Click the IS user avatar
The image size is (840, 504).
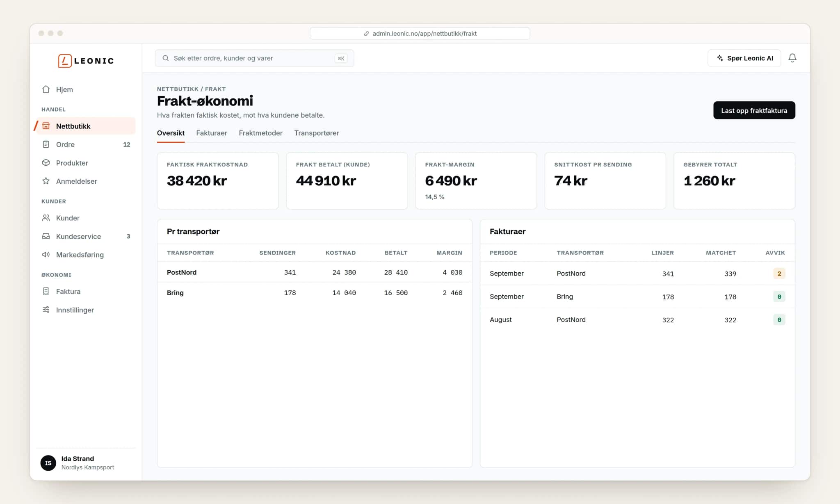click(x=48, y=463)
